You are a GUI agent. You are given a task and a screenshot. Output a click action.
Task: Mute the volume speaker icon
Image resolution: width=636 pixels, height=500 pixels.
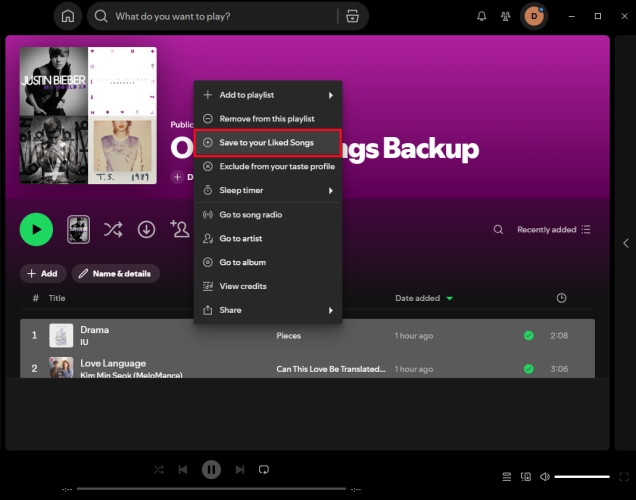pos(544,477)
